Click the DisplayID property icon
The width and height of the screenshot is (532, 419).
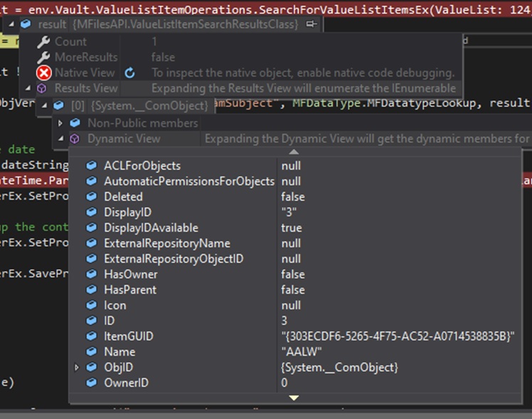click(x=91, y=212)
